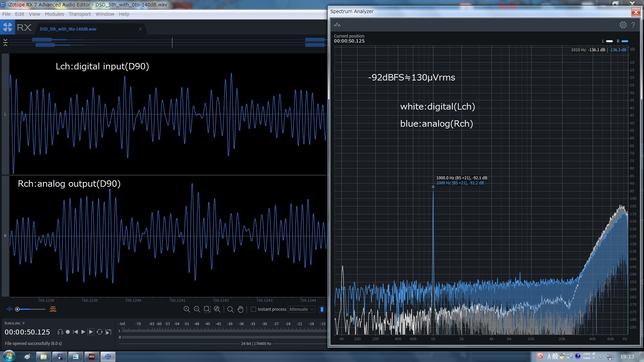Open the Transport menu
Viewport: 644px width, 362px height.
click(80, 14)
